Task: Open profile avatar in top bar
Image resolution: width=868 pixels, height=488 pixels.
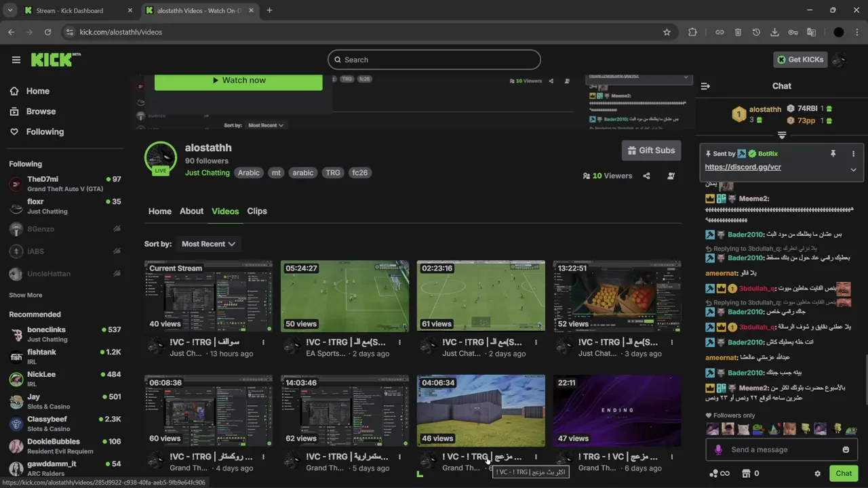Action: (840, 60)
